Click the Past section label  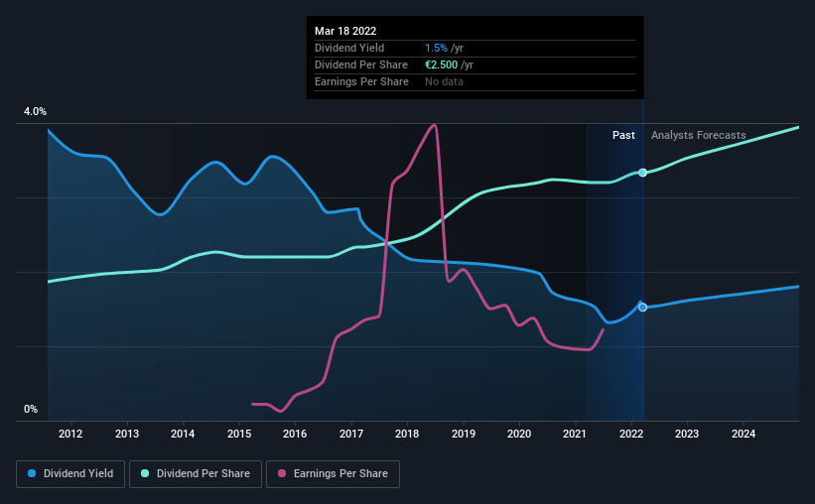coord(623,135)
